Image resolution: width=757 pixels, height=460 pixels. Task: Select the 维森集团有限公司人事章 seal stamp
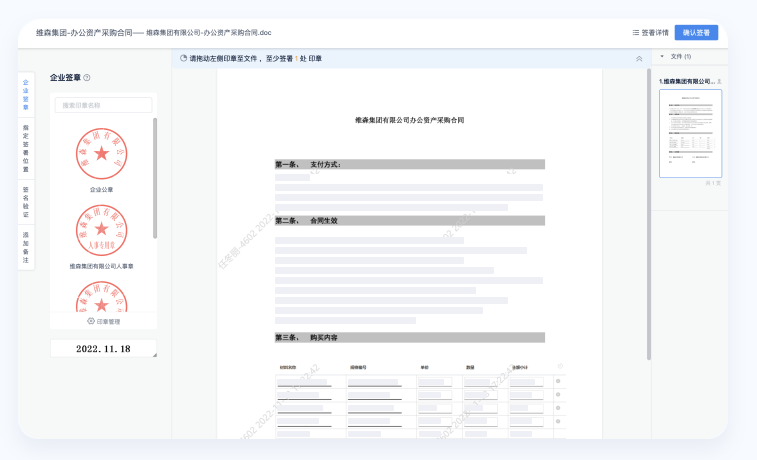pos(101,230)
